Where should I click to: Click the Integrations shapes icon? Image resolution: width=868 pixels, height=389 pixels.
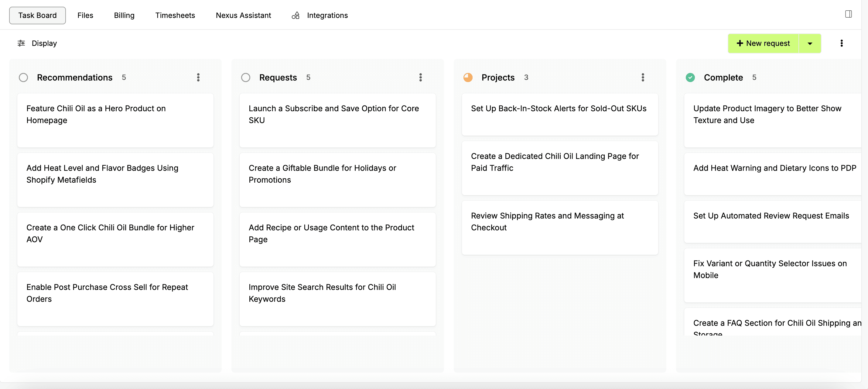pyautogui.click(x=296, y=15)
